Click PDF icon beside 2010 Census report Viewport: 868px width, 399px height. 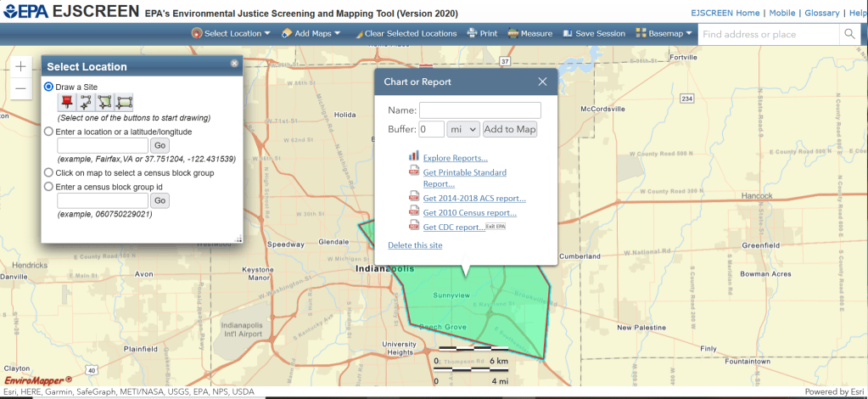414,211
